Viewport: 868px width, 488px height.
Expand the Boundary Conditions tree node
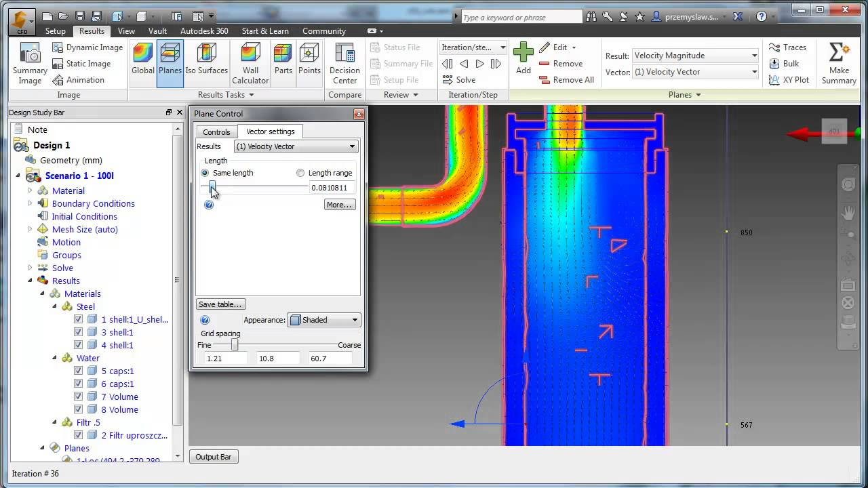30,203
